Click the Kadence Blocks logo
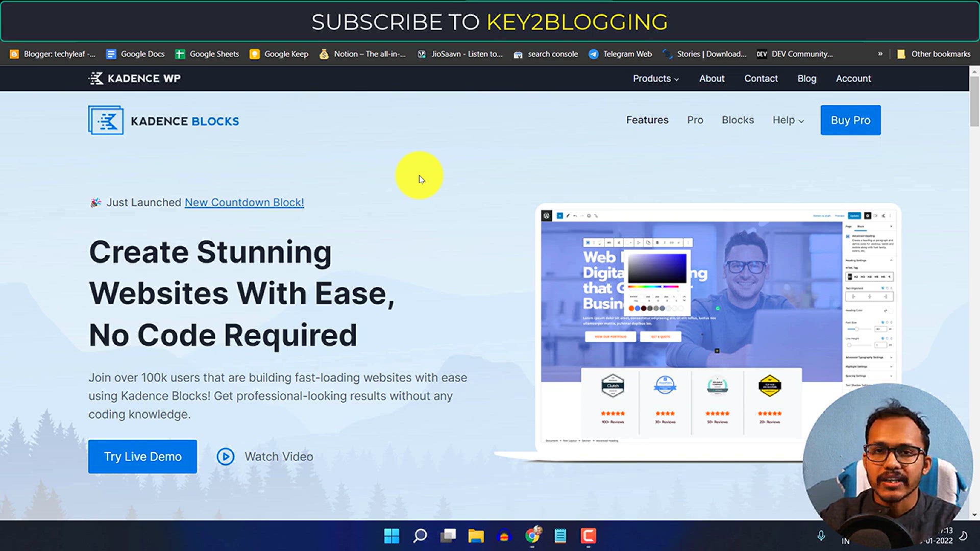 [x=163, y=120]
